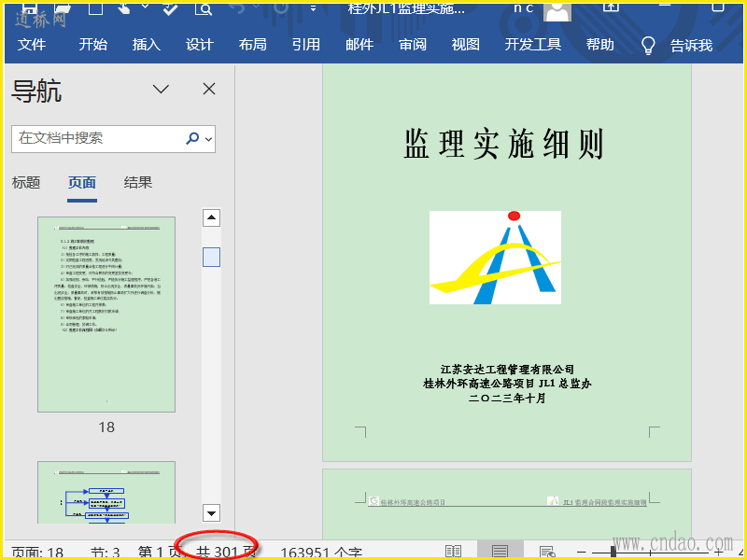Click the navigation pane scrollbar thumb
The width and height of the screenshot is (747, 560).
click(x=211, y=258)
